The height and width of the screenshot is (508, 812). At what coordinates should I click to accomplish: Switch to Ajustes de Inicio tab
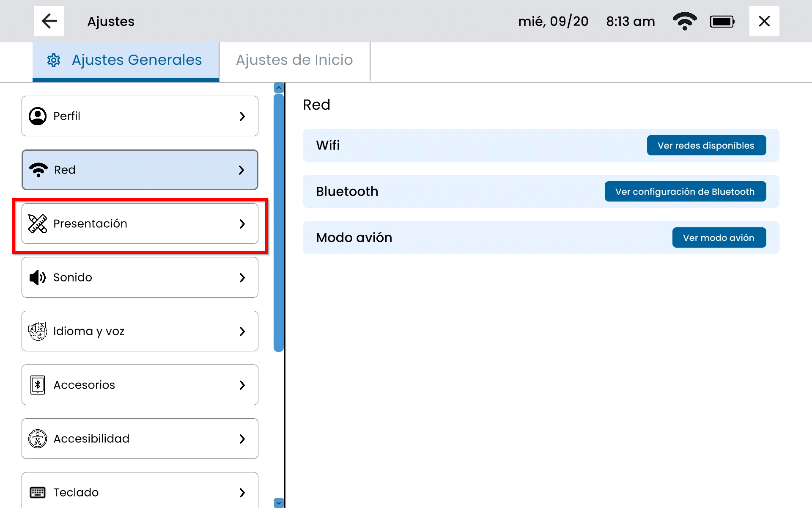pos(294,60)
